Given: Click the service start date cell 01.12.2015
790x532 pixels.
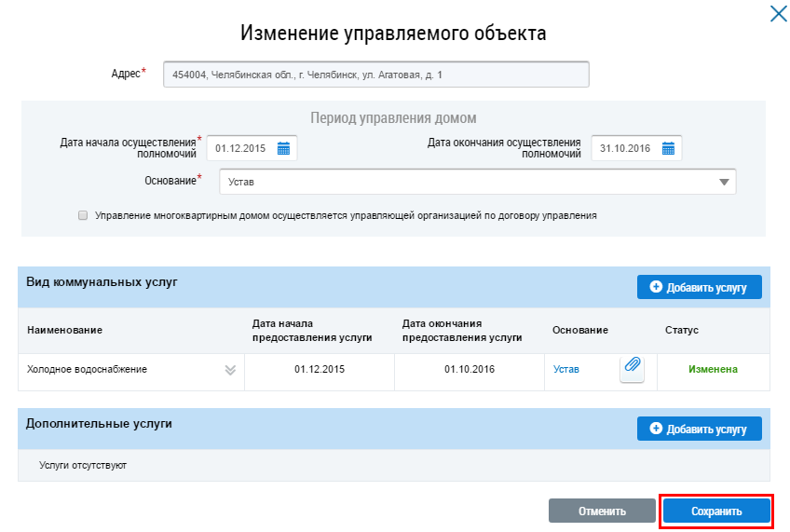Looking at the screenshot, I should [x=320, y=369].
